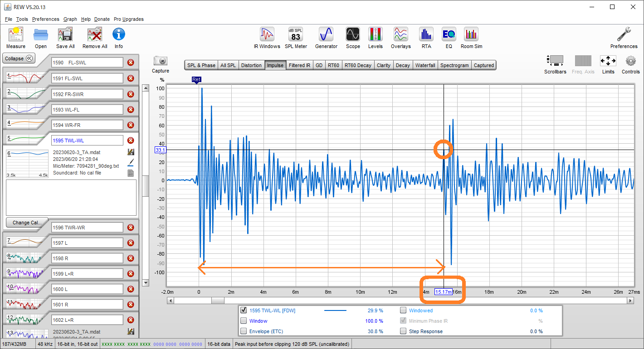Open the Tools menu

[x=22, y=19]
